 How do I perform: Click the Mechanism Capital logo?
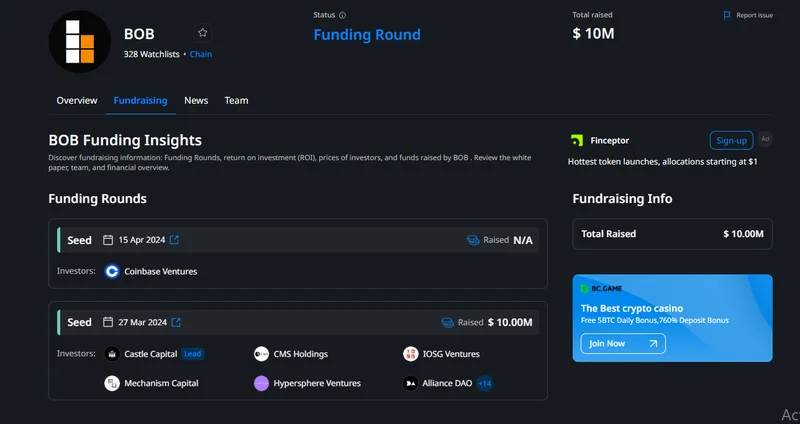[112, 383]
